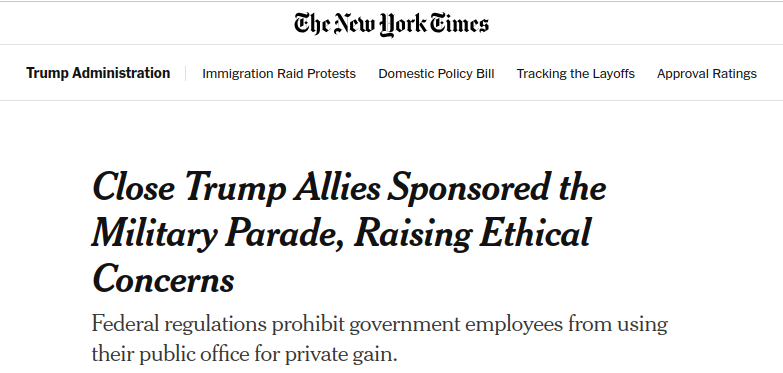
Task: Click the divider beside Trump Administration
Action: [x=186, y=73]
